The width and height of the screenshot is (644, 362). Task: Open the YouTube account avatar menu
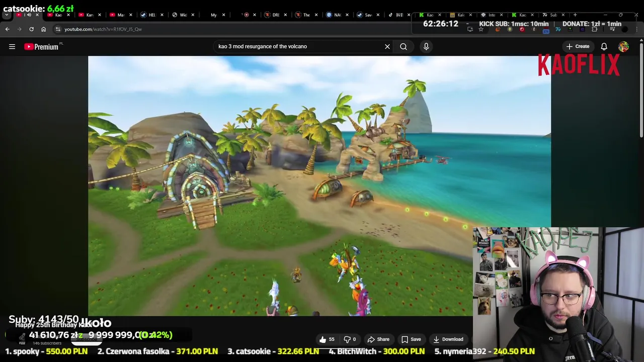[x=623, y=46]
